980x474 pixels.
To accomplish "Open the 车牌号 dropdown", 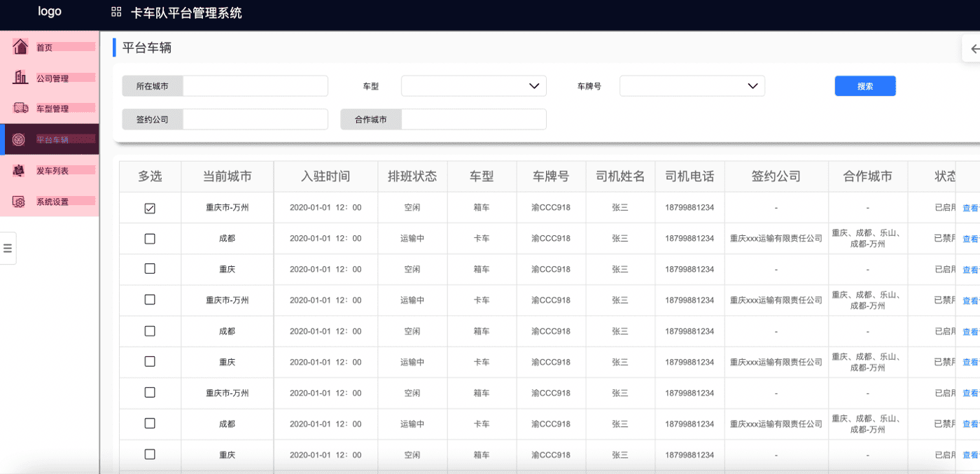I will (x=692, y=86).
